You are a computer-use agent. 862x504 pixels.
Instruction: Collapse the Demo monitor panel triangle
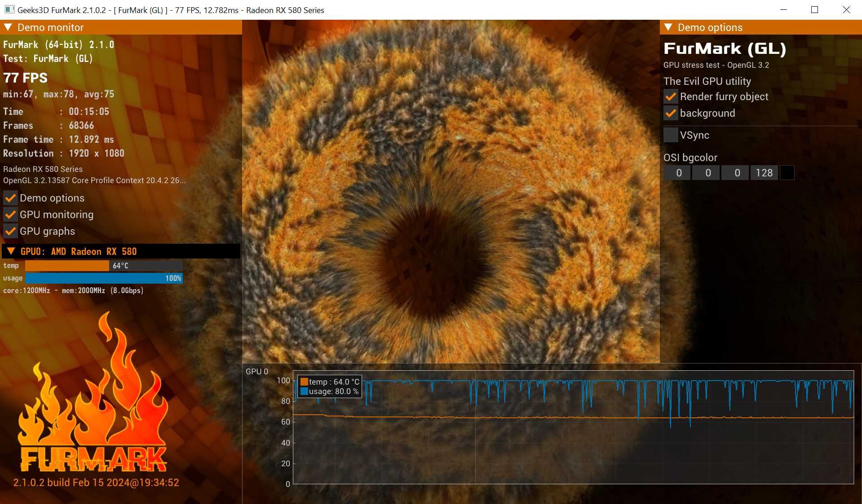pos(8,27)
